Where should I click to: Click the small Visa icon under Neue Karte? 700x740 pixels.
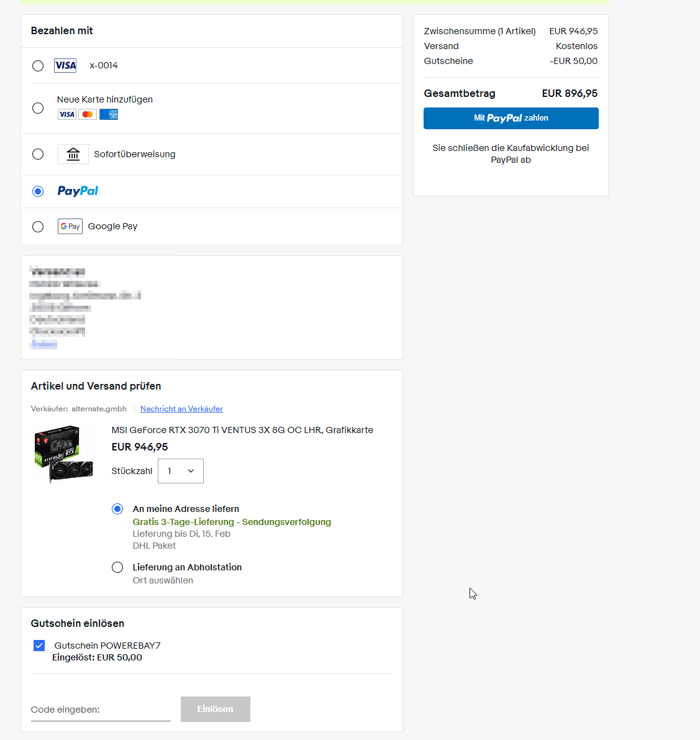[67, 114]
